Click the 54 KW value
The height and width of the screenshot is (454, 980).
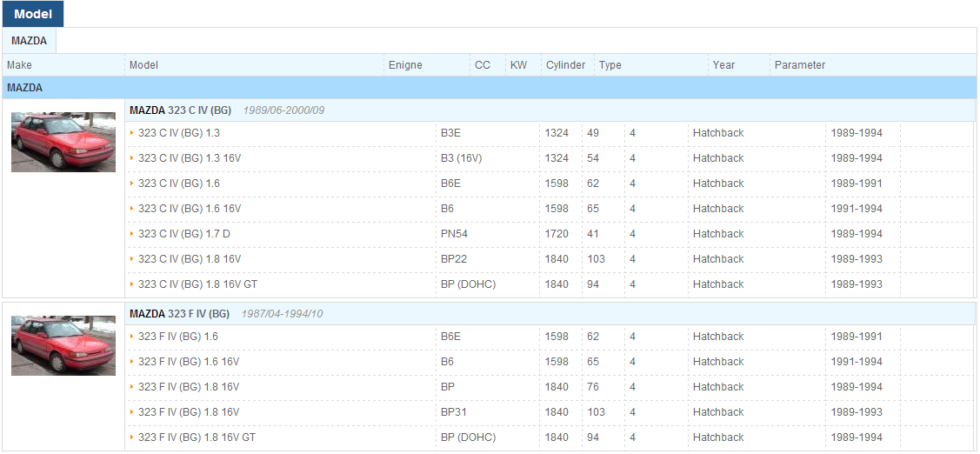[593, 158]
